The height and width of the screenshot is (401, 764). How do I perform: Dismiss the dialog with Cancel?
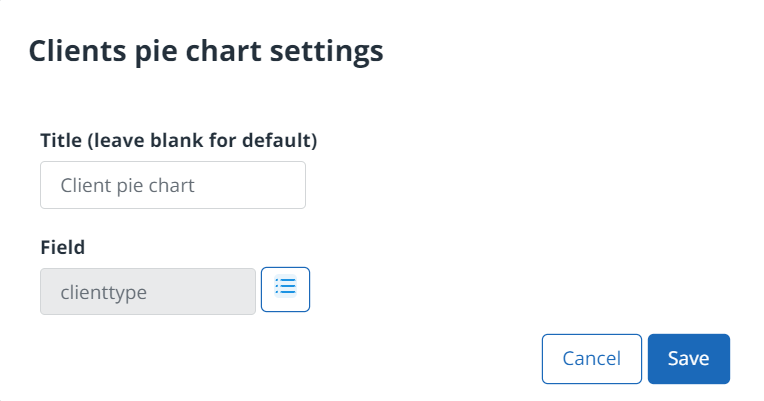591,359
